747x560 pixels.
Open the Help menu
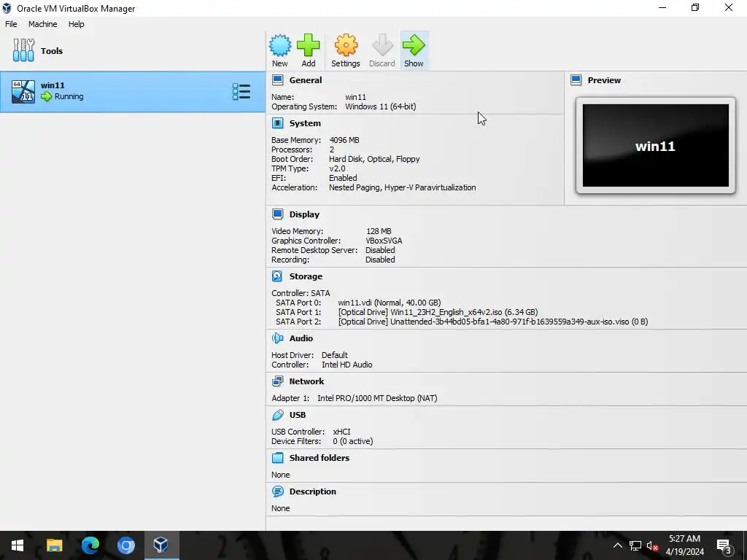pos(76,24)
